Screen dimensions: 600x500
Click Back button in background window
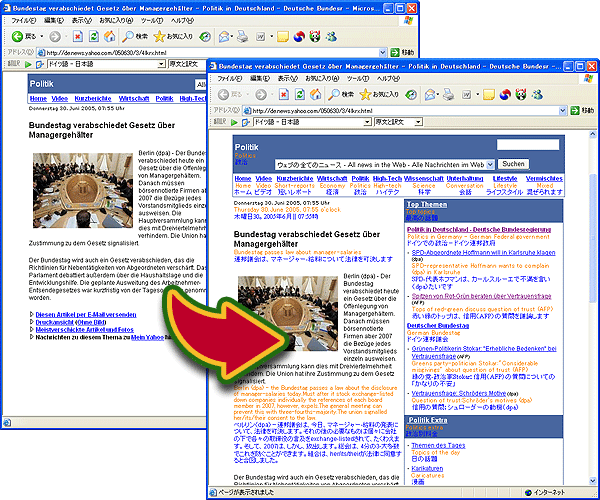coord(24,36)
